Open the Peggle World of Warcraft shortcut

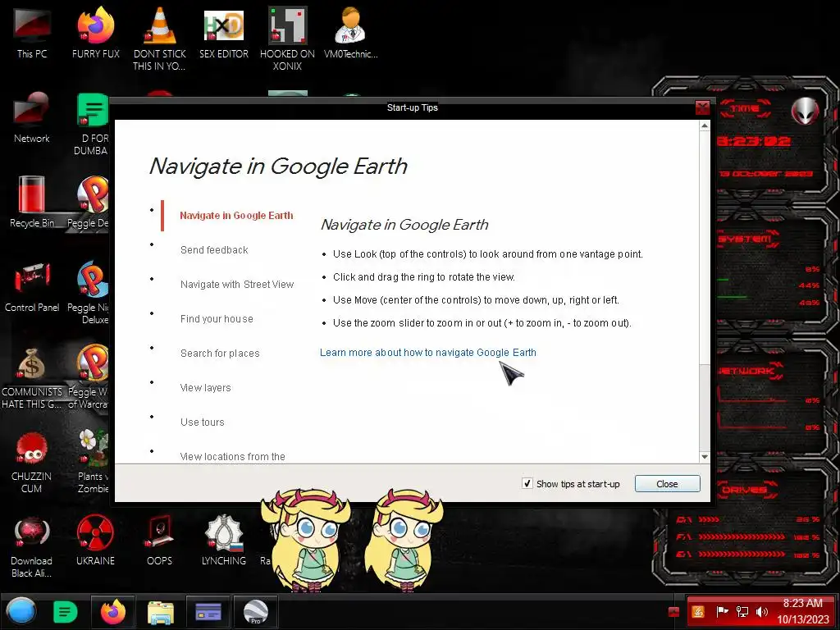click(x=89, y=377)
